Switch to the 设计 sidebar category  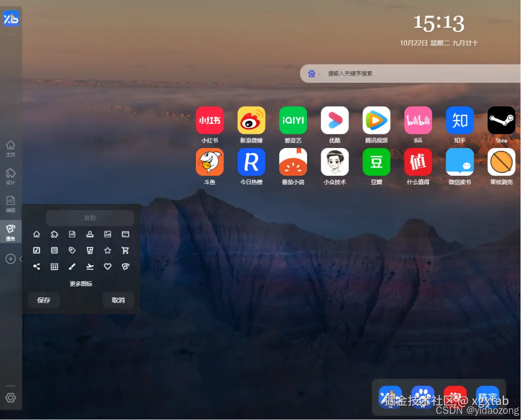(x=11, y=176)
